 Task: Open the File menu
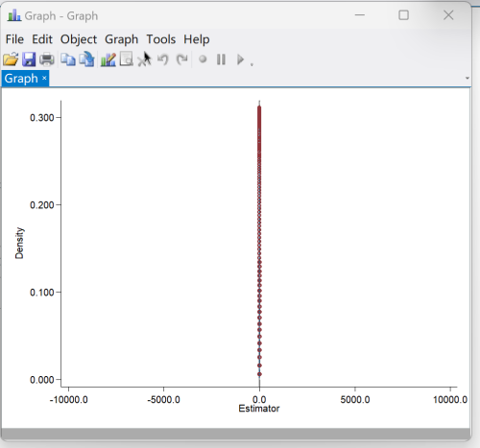14,39
